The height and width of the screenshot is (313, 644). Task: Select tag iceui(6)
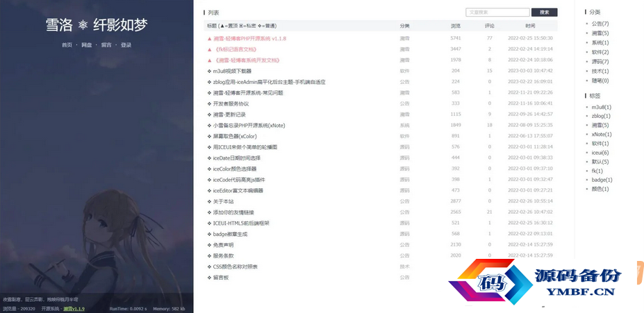(600, 153)
